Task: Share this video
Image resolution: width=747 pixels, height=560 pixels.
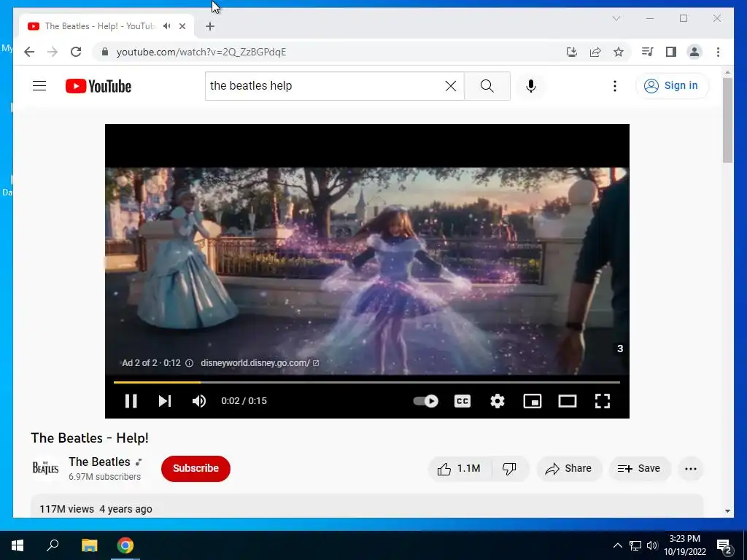Action: 569,469
